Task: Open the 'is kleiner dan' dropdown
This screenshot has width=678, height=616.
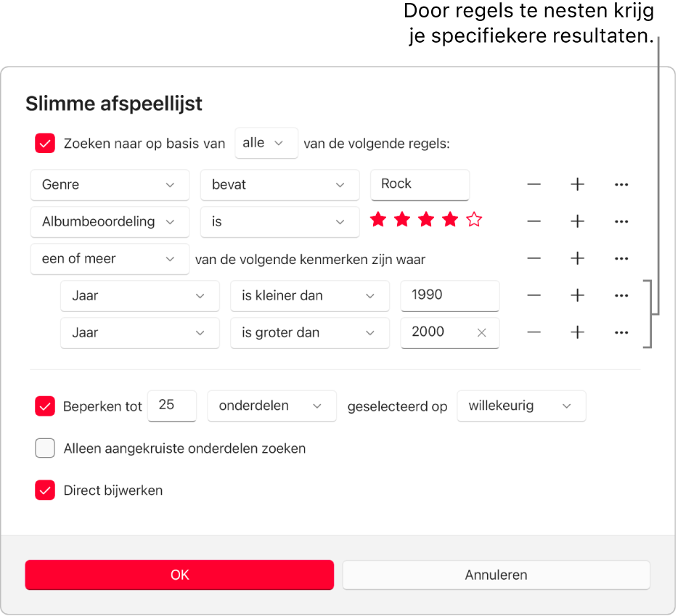Action: click(310, 296)
